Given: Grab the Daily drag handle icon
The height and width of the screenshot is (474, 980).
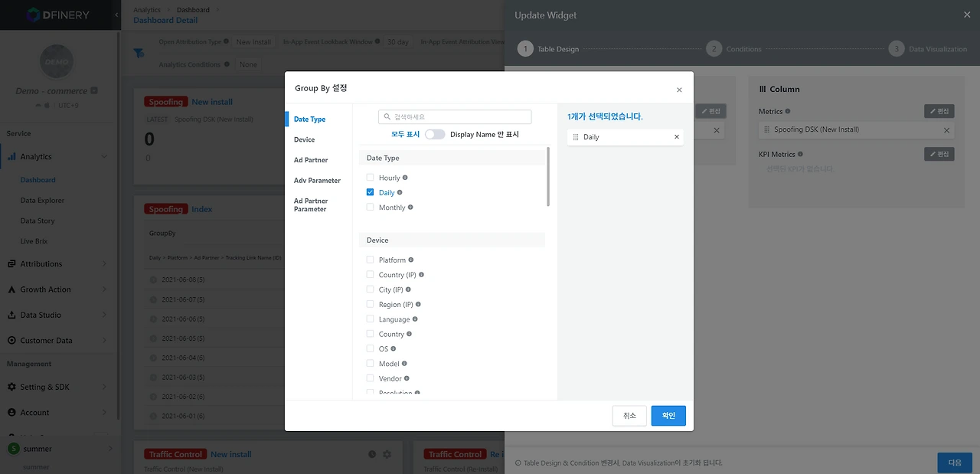Looking at the screenshot, I should [x=576, y=137].
